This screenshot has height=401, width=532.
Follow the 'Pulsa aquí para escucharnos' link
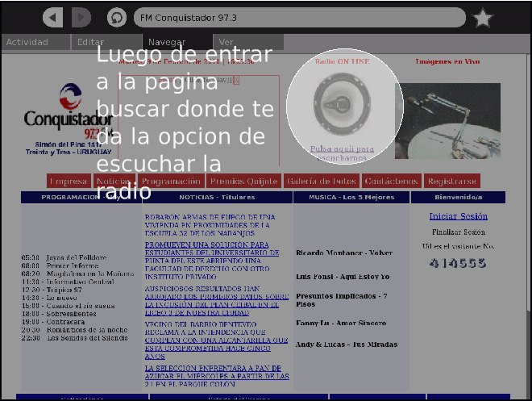tap(342, 153)
